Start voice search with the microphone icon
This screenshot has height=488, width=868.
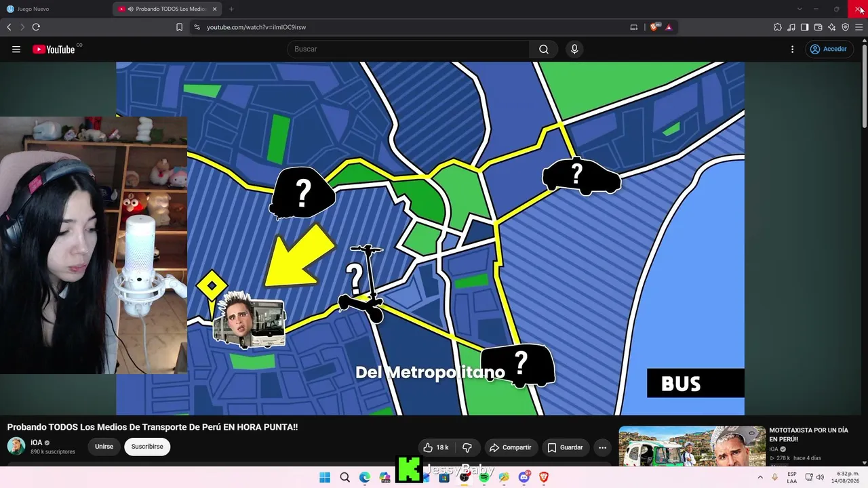click(x=574, y=49)
